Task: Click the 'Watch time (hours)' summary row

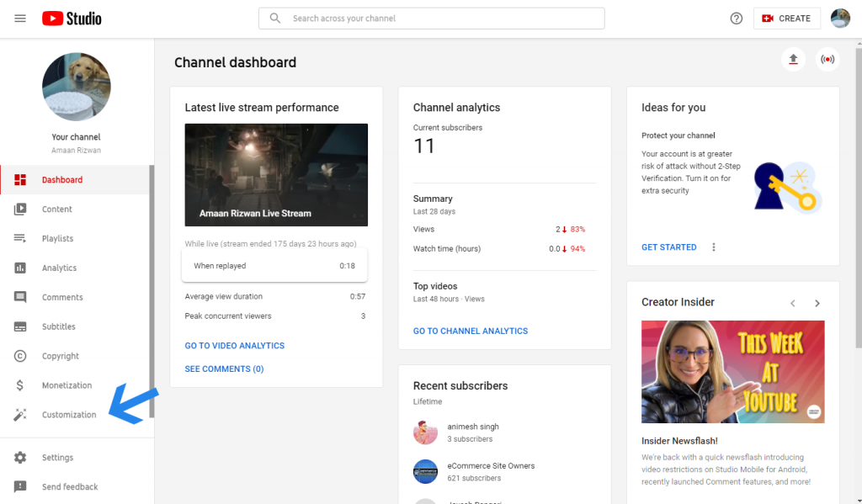Action: coord(499,248)
